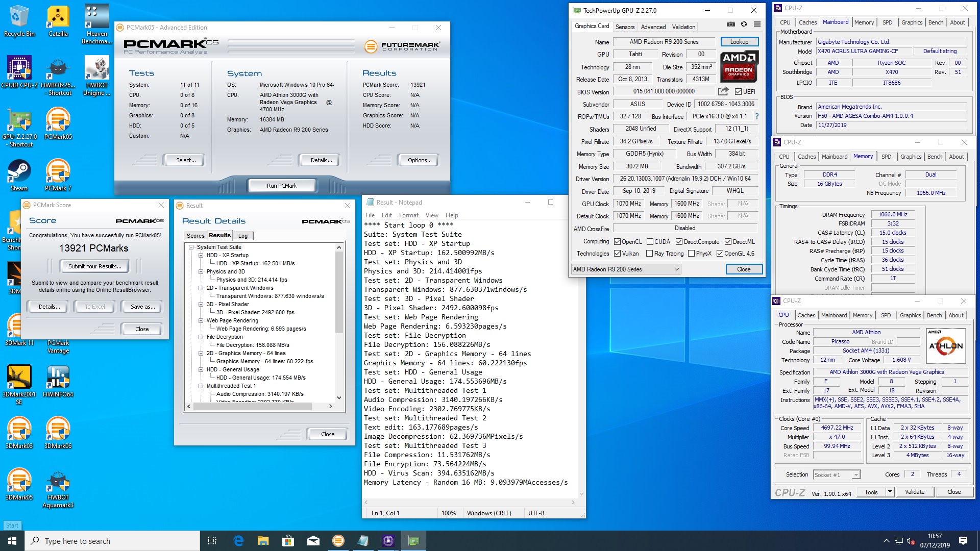
Task: Open GPU-Z 2.27.0 shortcut icon
Action: [x=20, y=128]
